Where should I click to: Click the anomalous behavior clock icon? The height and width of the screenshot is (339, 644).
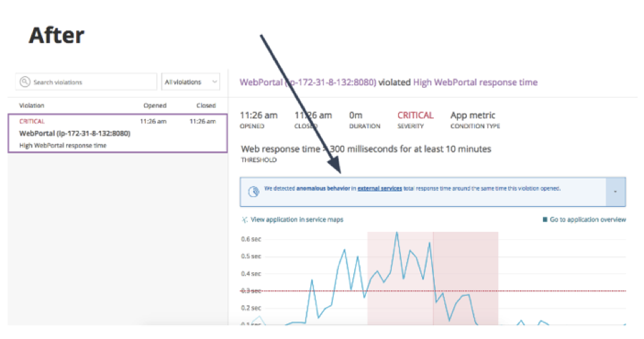[254, 192]
